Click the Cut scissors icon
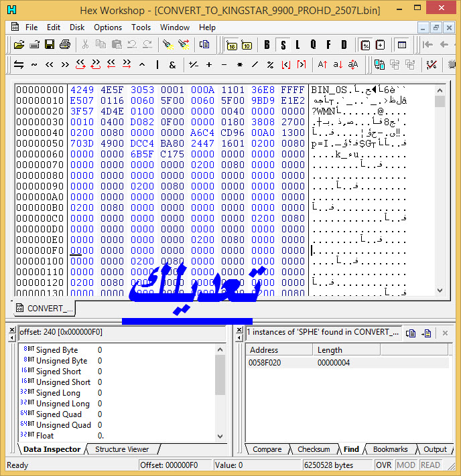Screen dimensions: 461x476 pos(85,45)
